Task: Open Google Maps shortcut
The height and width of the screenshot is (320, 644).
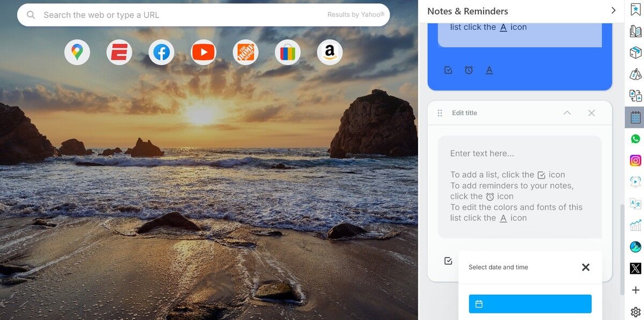Action: 77,53
